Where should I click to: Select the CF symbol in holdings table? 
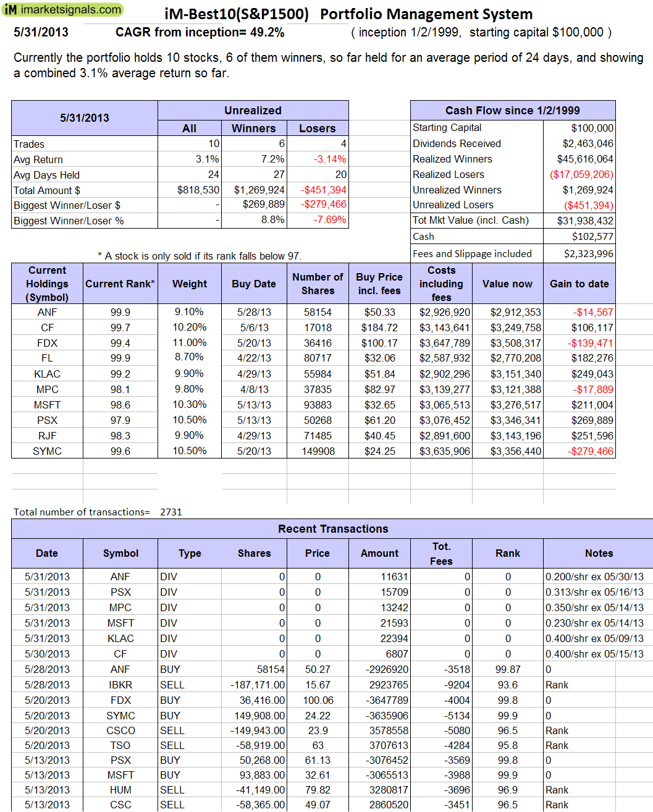pos(48,328)
